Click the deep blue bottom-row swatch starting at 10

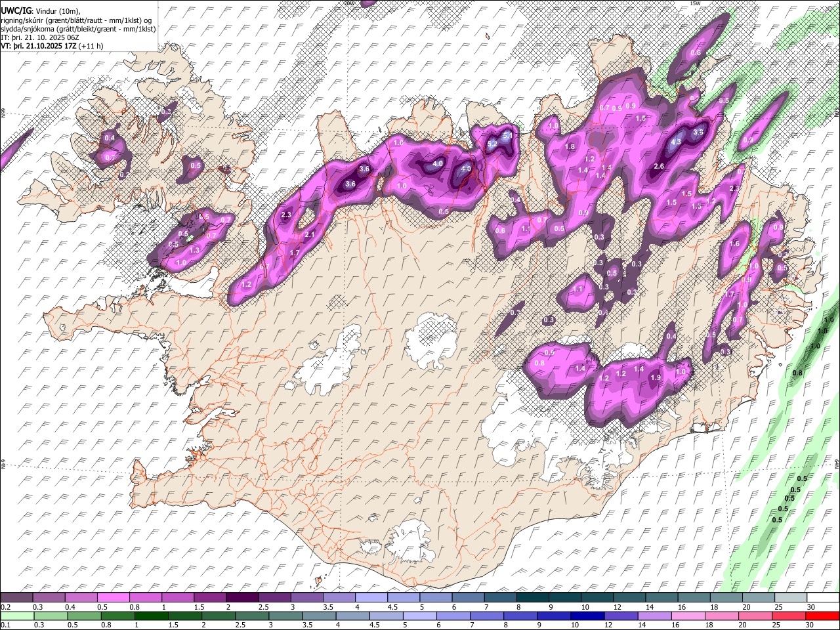pyautogui.click(x=588, y=616)
